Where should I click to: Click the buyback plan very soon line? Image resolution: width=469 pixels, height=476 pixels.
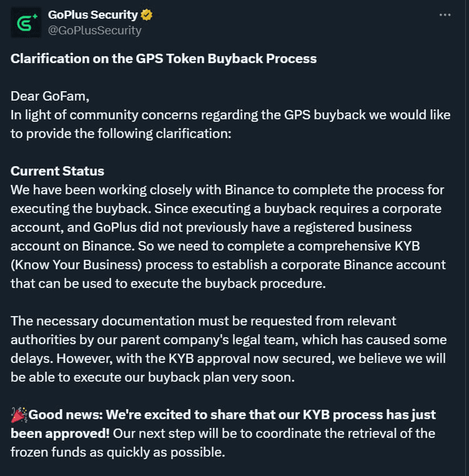(x=153, y=377)
